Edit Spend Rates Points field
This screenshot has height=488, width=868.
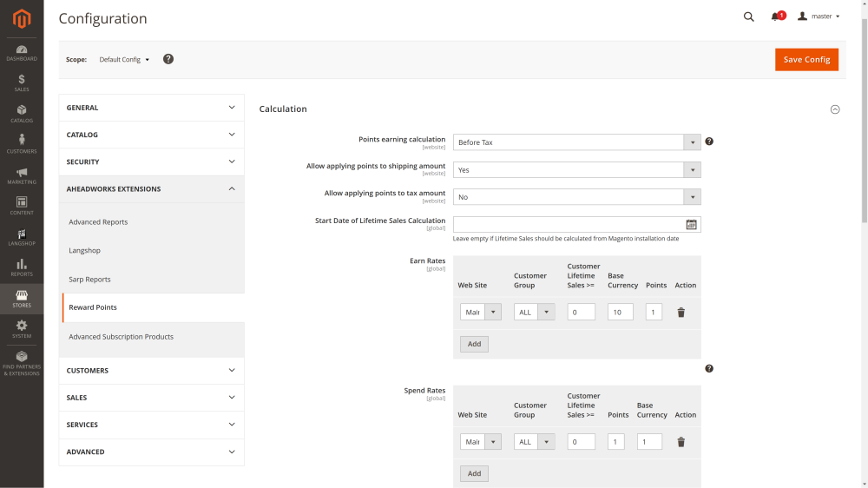tap(616, 441)
